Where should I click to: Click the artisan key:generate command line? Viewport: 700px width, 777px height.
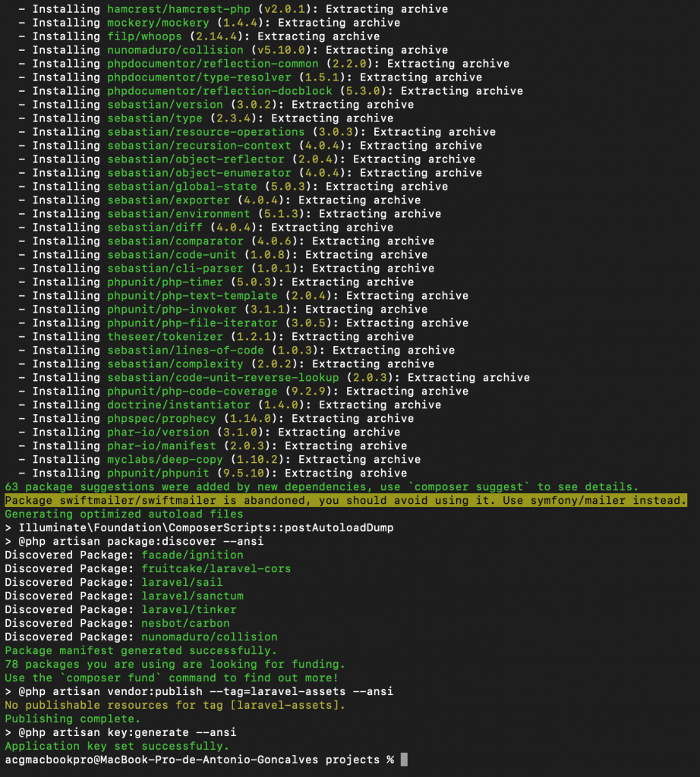pos(121,732)
